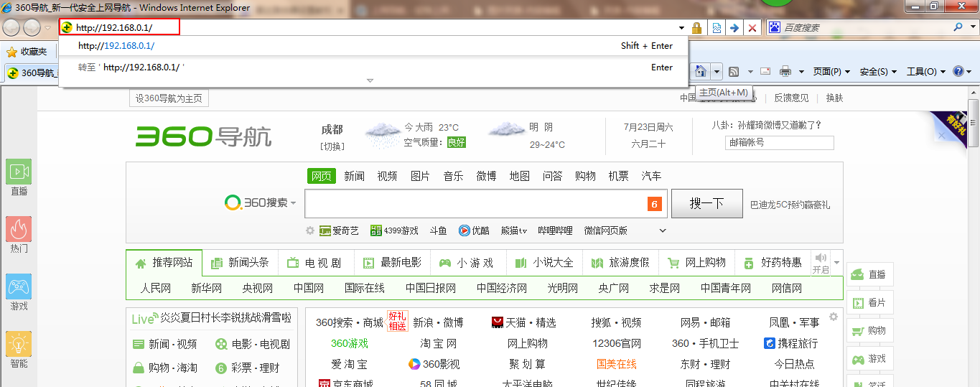Click the browser Back button
The image size is (980, 387).
point(11,27)
